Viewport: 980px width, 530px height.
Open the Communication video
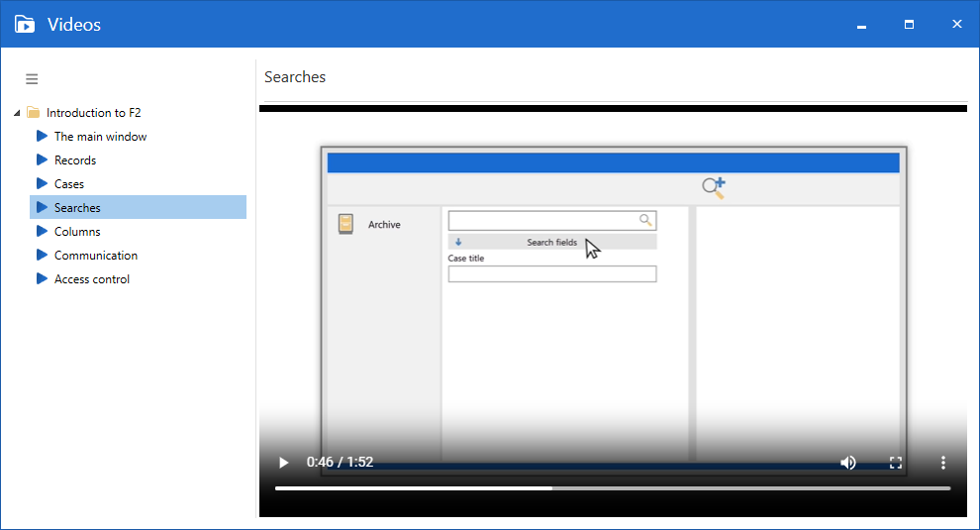point(96,256)
